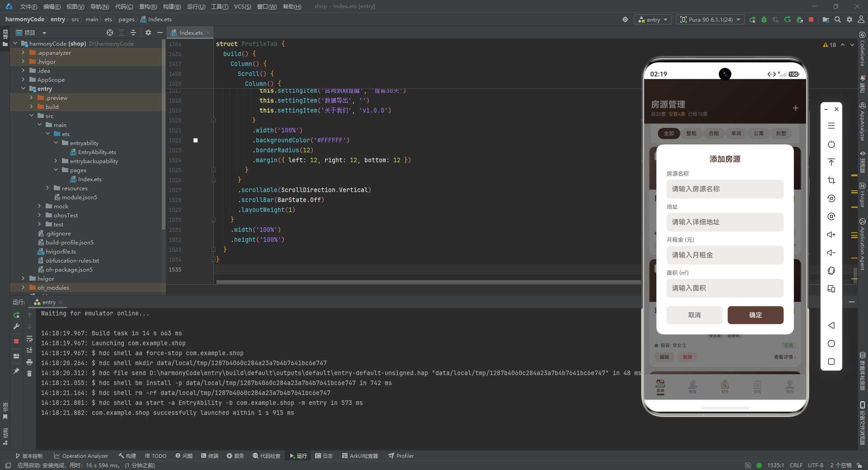Select 全部 filter chip in emulator
Screen dimensions: 868x470
[669, 133]
